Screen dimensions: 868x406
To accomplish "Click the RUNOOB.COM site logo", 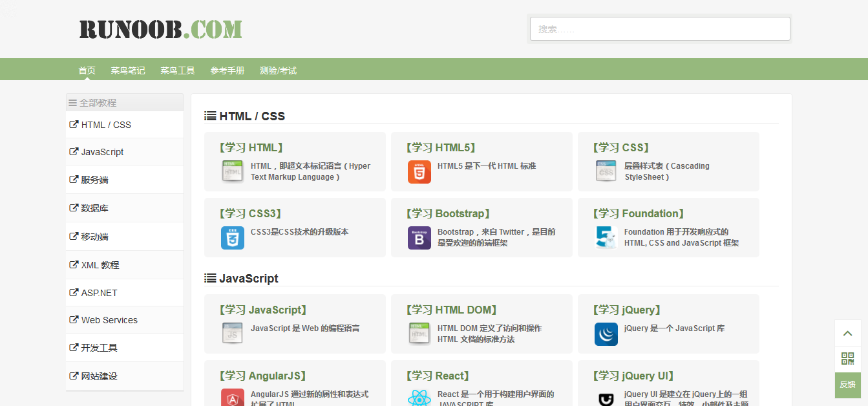I will (160, 29).
